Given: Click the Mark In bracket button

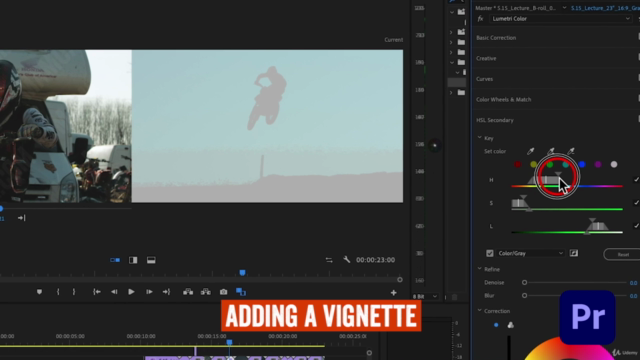Looking at the screenshot, I should 58,292.
